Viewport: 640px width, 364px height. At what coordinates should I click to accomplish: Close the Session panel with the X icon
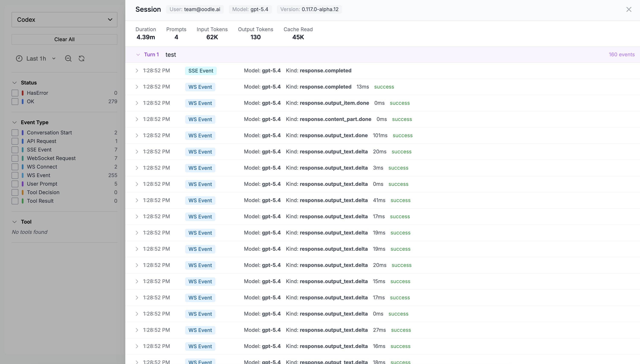pos(628,10)
